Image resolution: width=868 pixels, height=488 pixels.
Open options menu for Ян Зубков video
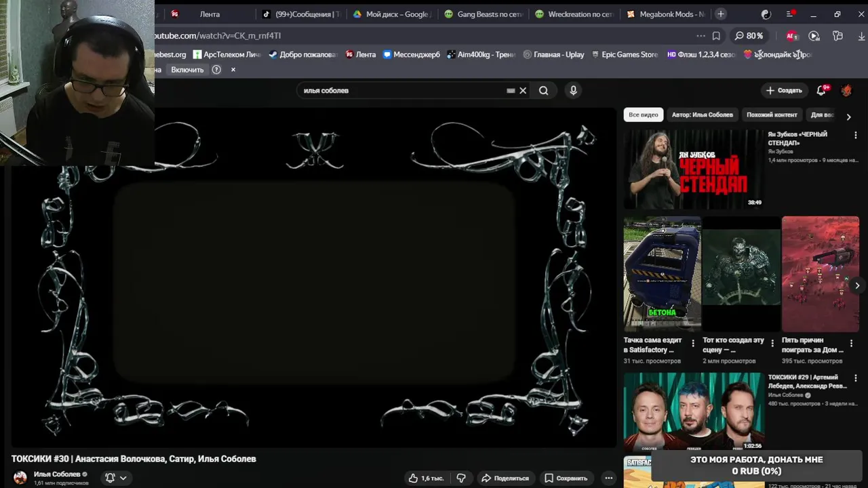pos(856,135)
